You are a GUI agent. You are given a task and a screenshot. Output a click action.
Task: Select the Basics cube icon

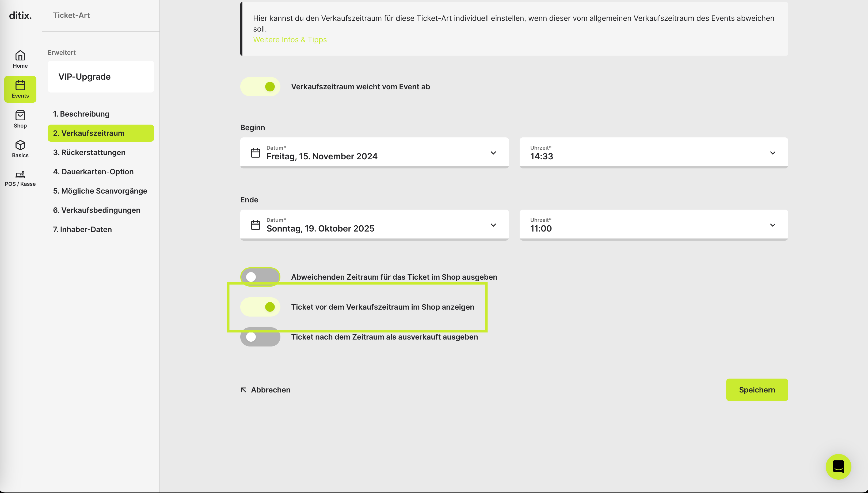pyautogui.click(x=20, y=145)
